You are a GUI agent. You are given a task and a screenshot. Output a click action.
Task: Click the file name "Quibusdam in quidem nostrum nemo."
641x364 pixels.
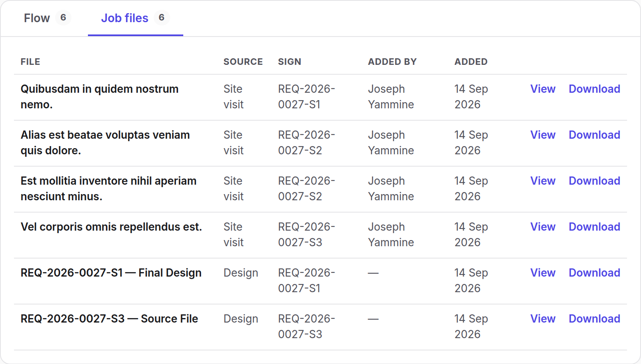[x=99, y=97]
